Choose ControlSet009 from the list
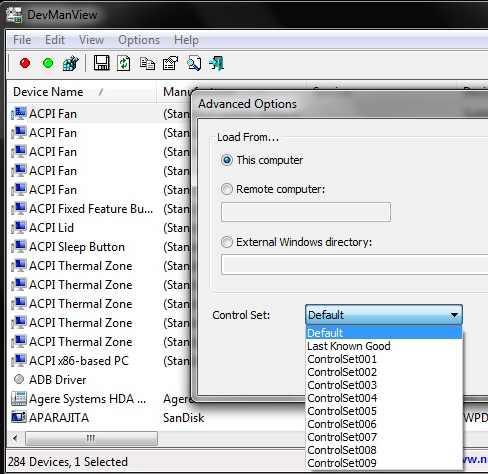Image resolution: width=488 pixels, height=474 pixels. tap(384, 463)
